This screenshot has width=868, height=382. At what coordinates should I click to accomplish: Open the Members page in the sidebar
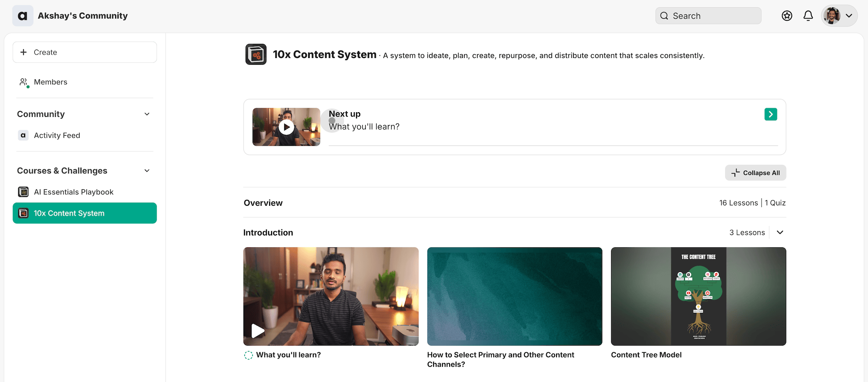[x=50, y=82]
